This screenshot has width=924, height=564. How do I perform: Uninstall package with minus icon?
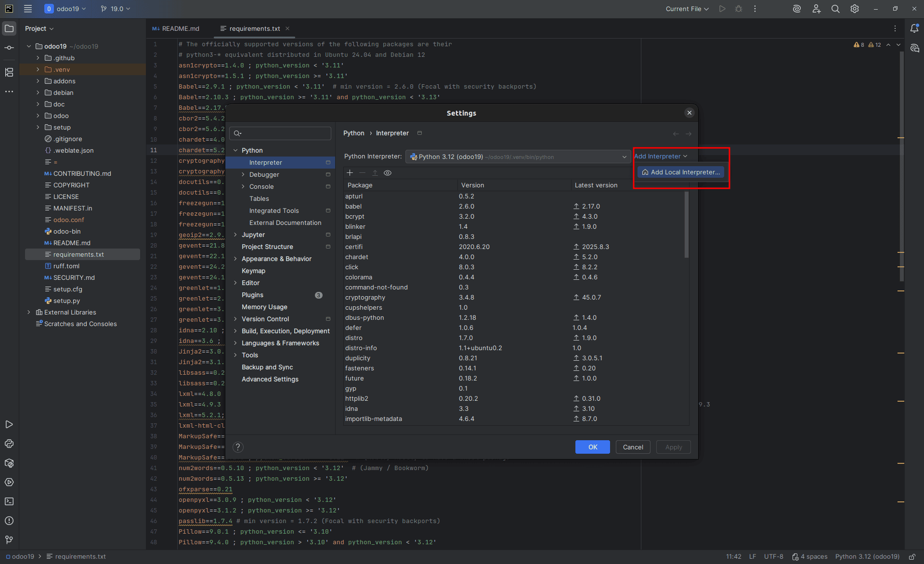pos(363,173)
